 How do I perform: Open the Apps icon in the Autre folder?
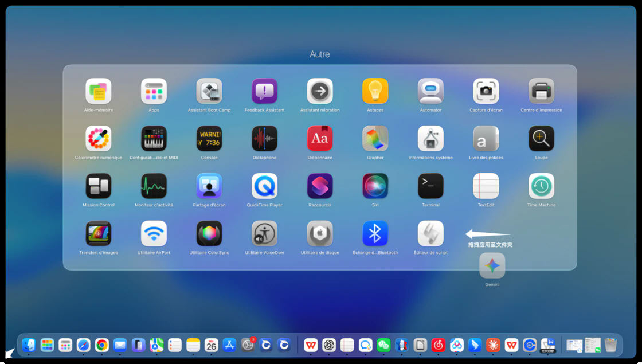coord(154,91)
